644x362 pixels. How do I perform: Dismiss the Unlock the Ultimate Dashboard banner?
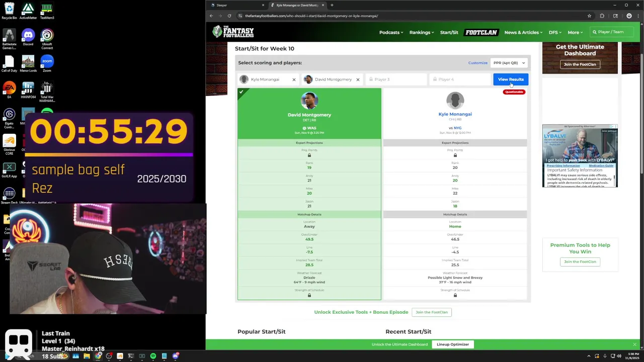pos(634,344)
